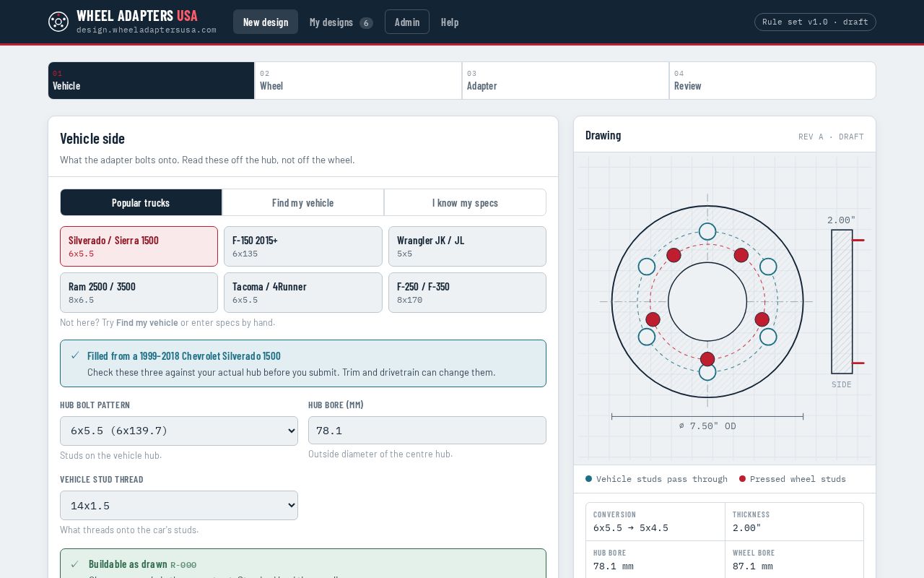Click the 'Rule set v1.0 · draft' badge
The height and width of the screenshot is (578, 924).
[815, 22]
